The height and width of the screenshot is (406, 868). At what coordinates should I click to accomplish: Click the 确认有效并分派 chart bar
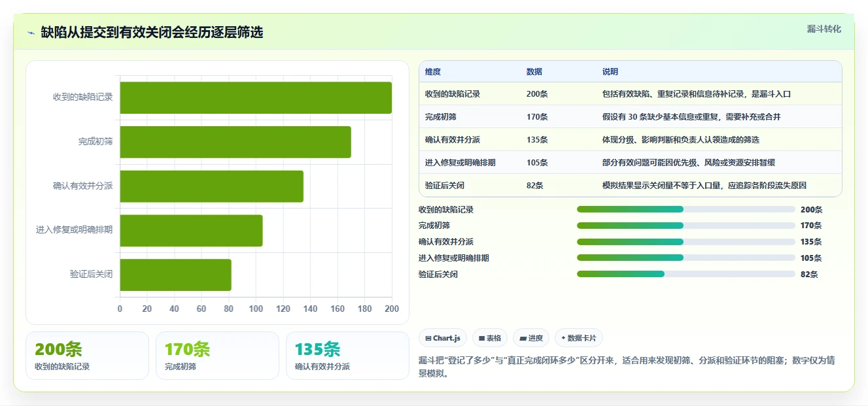point(211,186)
